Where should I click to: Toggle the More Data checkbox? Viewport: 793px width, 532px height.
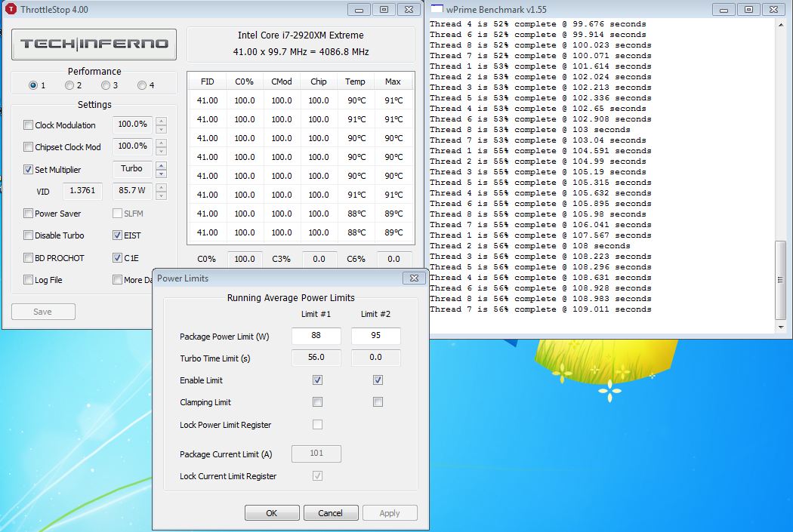point(117,279)
